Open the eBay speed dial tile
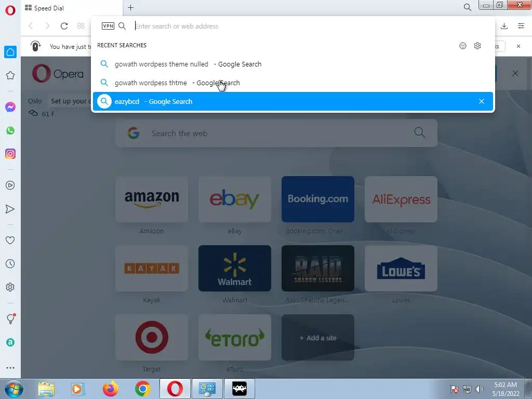Image resolution: width=532 pixels, height=399 pixels. [x=235, y=199]
